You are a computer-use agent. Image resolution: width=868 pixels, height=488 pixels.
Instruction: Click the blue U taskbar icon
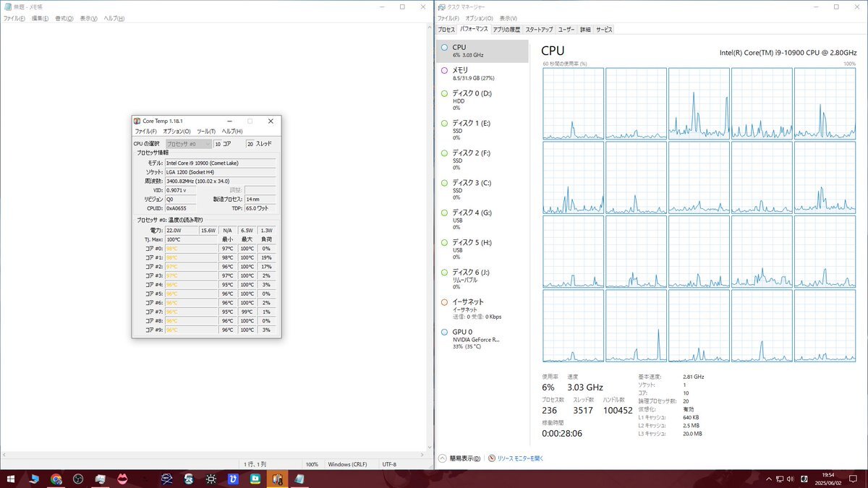pyautogui.click(x=233, y=479)
